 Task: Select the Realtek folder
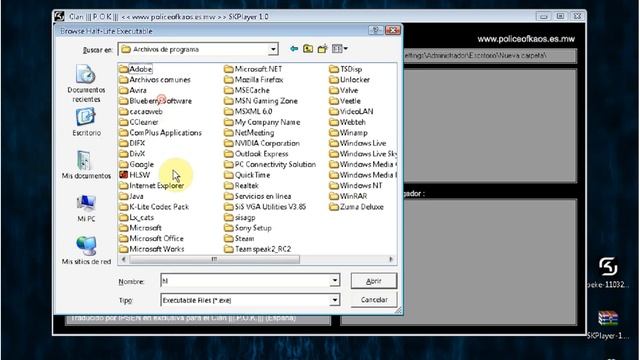[x=241, y=185]
